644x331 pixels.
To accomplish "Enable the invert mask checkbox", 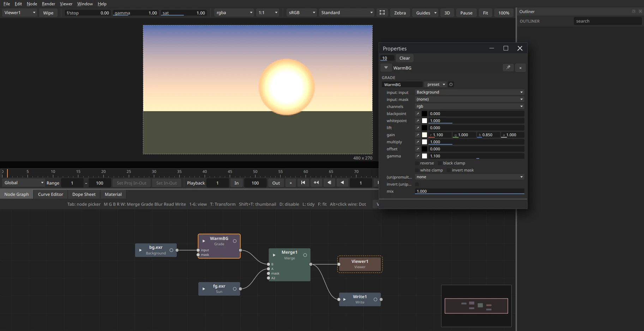I will coord(449,170).
